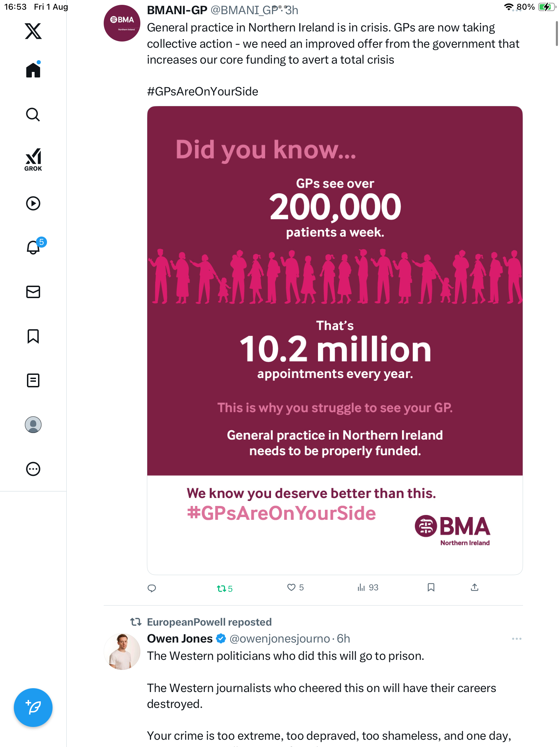Open Grok assistant
Screen dimensions: 560x747
pos(33,159)
